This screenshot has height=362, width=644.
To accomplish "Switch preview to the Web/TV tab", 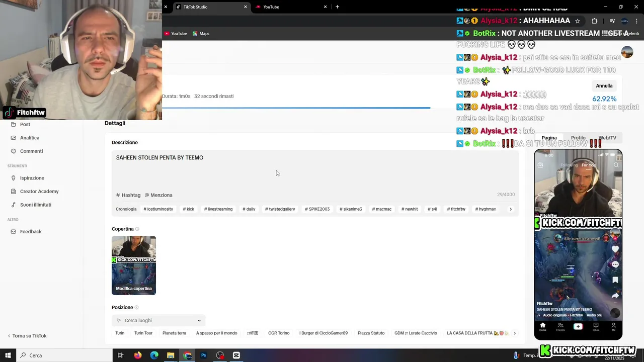I will 607,138.
